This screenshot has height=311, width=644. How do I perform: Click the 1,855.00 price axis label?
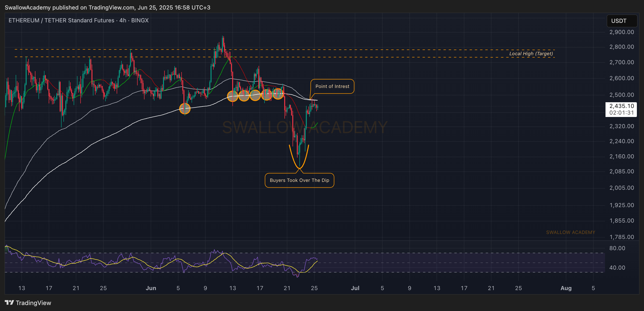coord(621,221)
